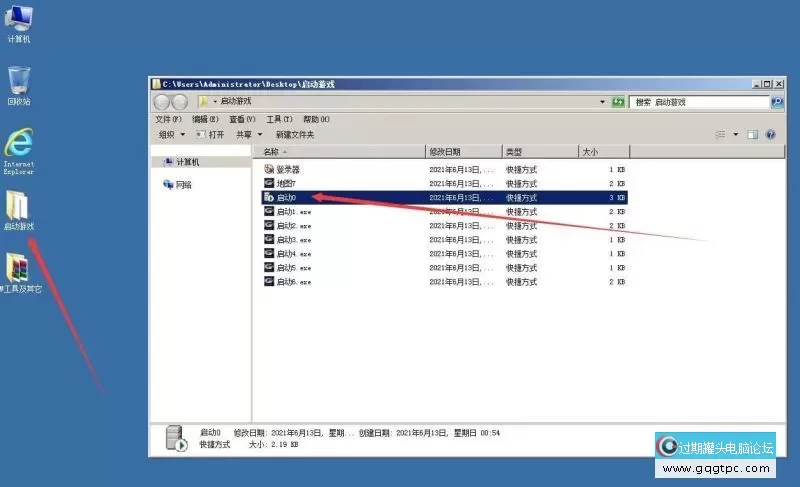Launch Internet Explorer from the desktop
The width and height of the screenshot is (800, 487).
(19, 145)
